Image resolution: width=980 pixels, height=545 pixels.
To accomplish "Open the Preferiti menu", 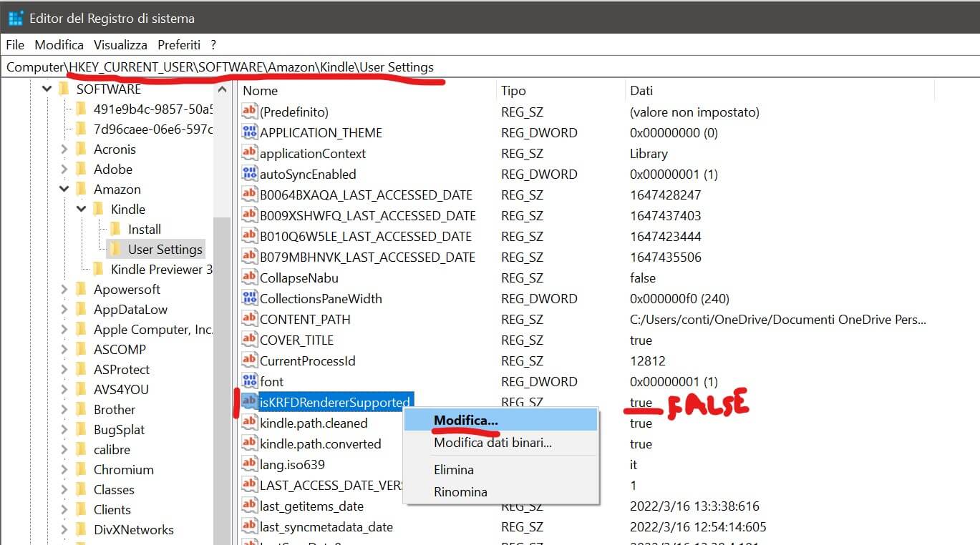I will [179, 44].
